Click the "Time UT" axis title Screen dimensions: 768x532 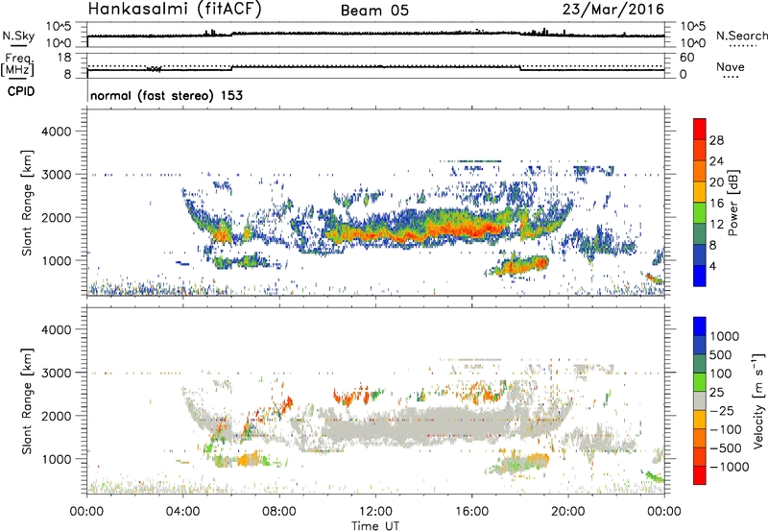375,526
